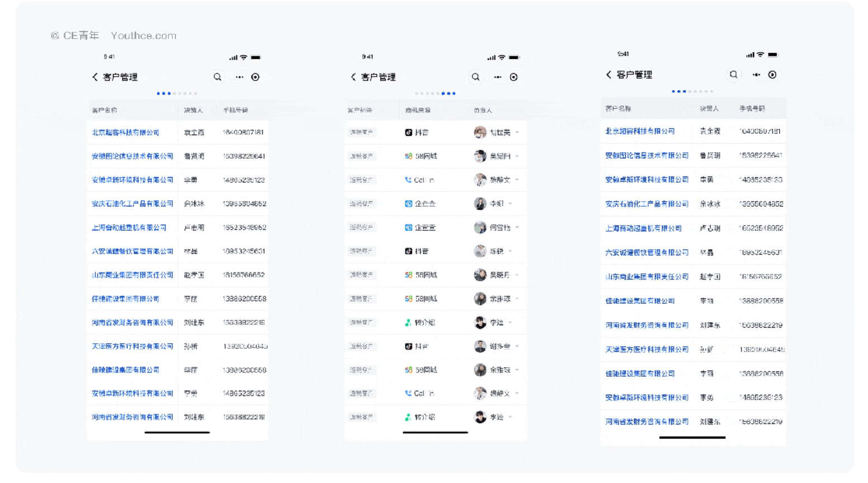Image resolution: width=868 pixels, height=483 pixels.
Task: Select the 商机来源 column header
Action: [418, 110]
